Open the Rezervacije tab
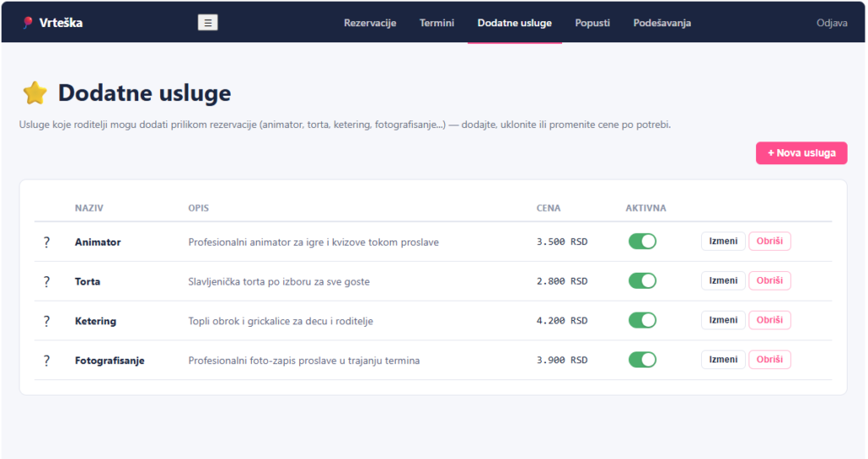The width and height of the screenshot is (868, 459). [370, 23]
